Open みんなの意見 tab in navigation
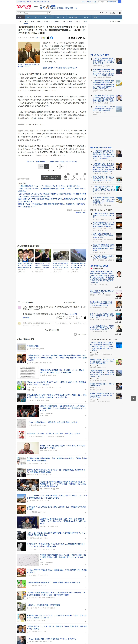 click(x=73, y=17)
